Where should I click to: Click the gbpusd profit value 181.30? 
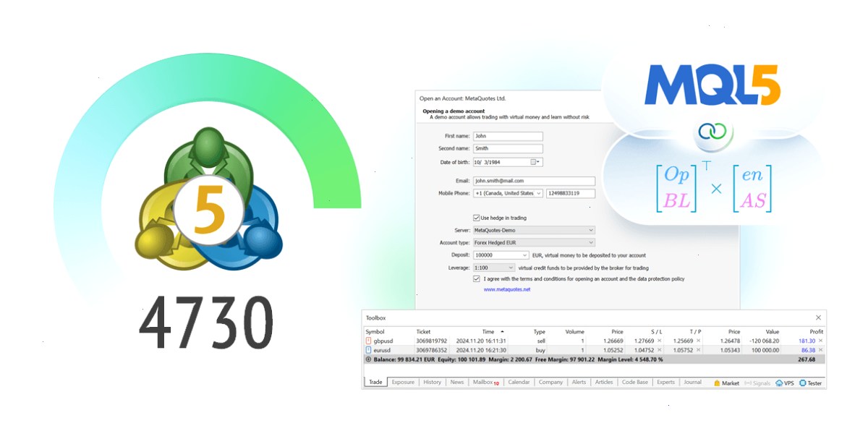click(807, 341)
